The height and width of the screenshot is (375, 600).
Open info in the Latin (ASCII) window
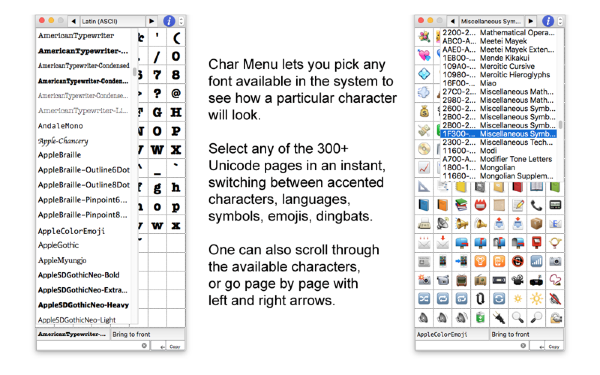[x=169, y=21]
